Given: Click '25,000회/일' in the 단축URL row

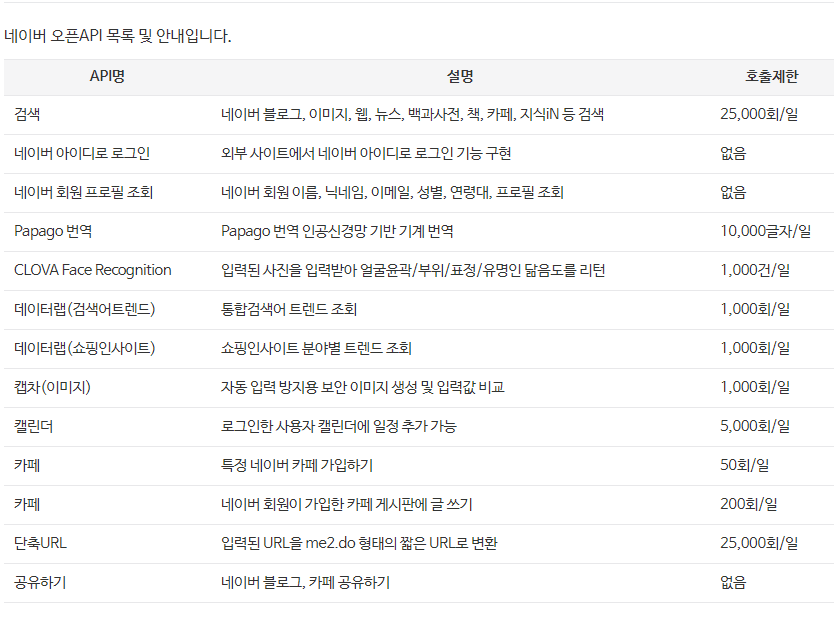Looking at the screenshot, I should click(x=759, y=544).
